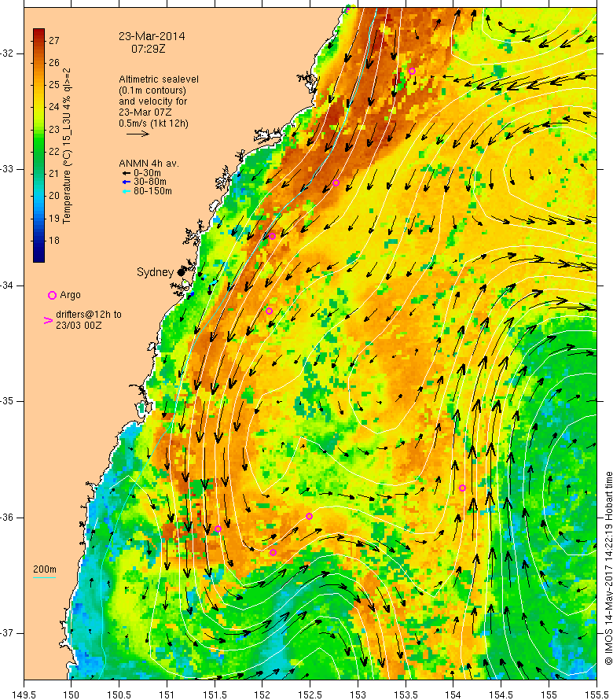Click the cyan 80-150m legend arrow
This screenshot has width=613, height=700.
(127, 191)
